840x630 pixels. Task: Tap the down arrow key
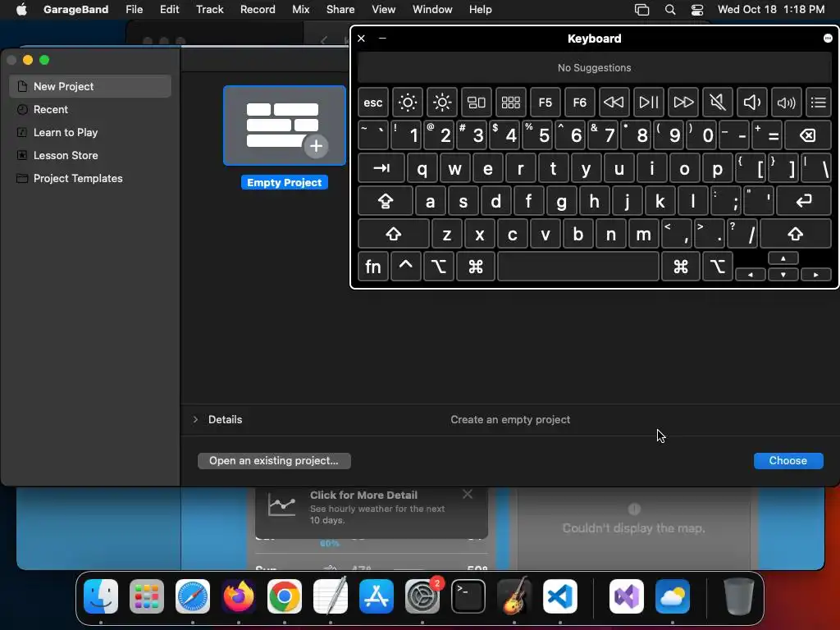pos(783,275)
